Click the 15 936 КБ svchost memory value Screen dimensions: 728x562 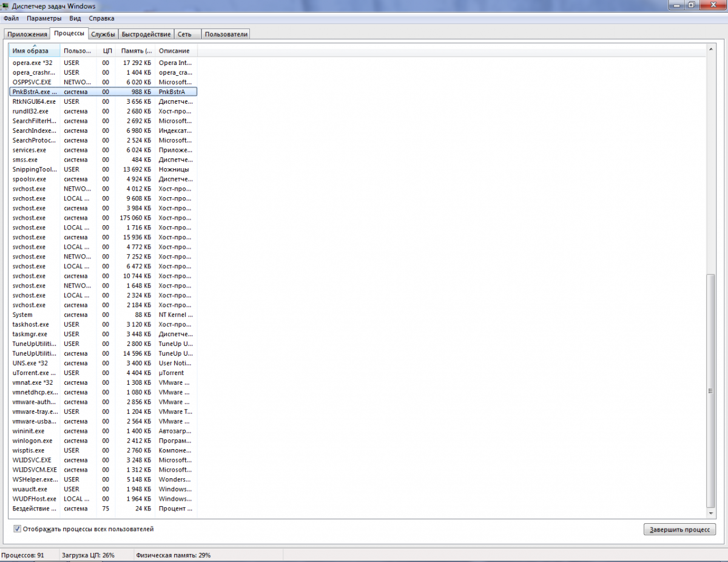point(137,237)
